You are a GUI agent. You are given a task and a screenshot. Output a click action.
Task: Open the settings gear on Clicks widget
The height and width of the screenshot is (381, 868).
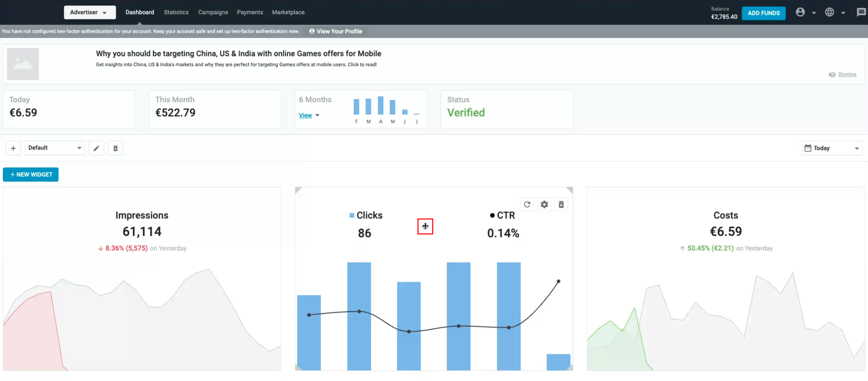544,205
